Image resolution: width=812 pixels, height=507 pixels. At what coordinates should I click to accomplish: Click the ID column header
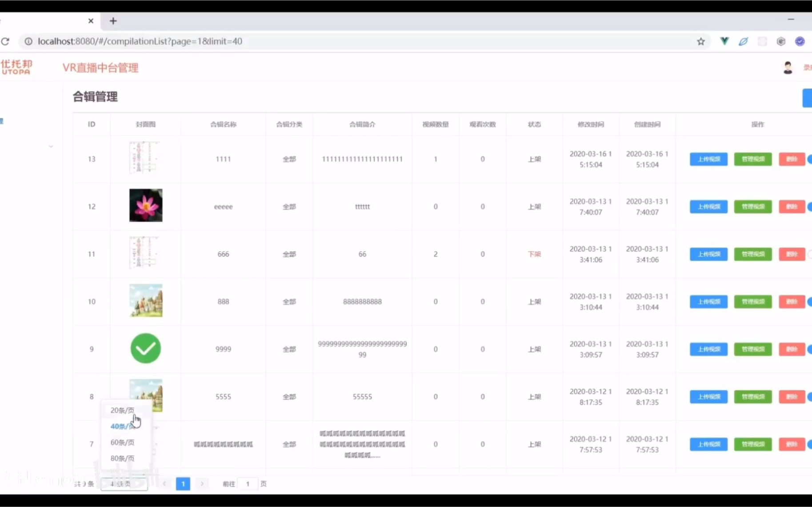(x=92, y=124)
